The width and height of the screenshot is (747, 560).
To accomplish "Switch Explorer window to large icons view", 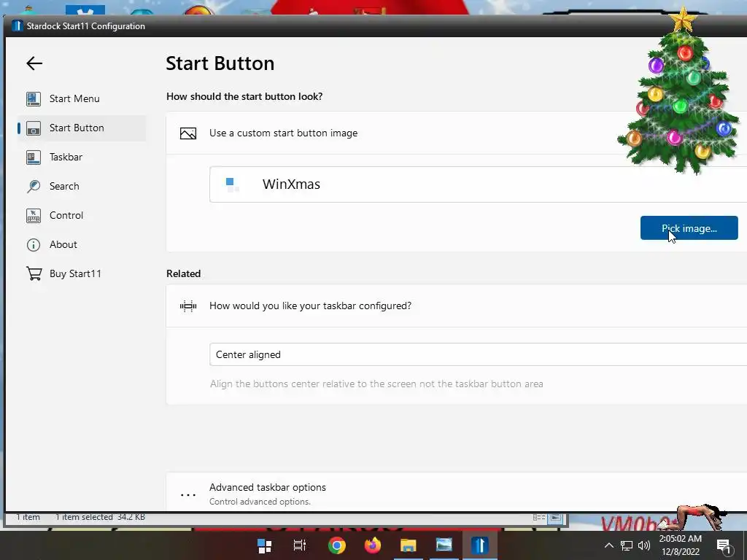I will 555,518.
